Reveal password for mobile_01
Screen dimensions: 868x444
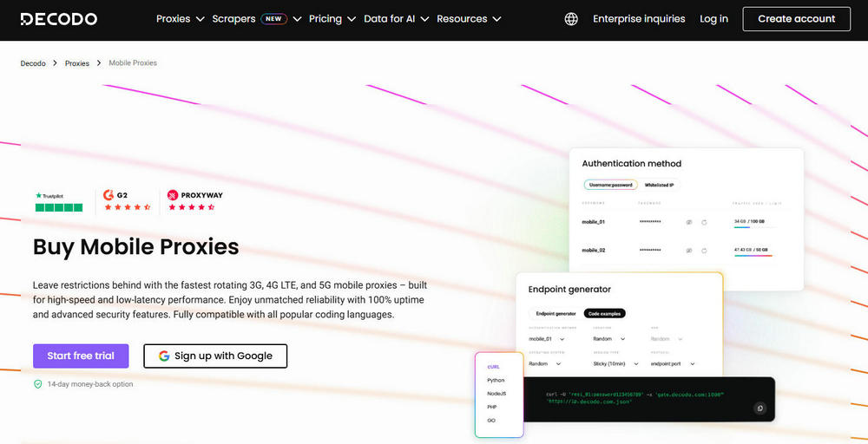coord(689,222)
